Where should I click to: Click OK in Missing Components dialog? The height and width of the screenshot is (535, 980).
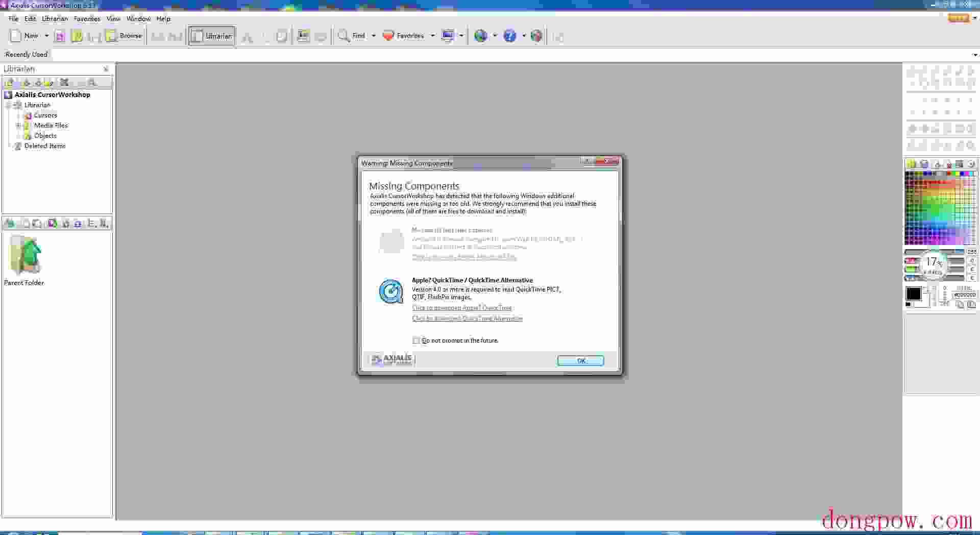point(580,360)
